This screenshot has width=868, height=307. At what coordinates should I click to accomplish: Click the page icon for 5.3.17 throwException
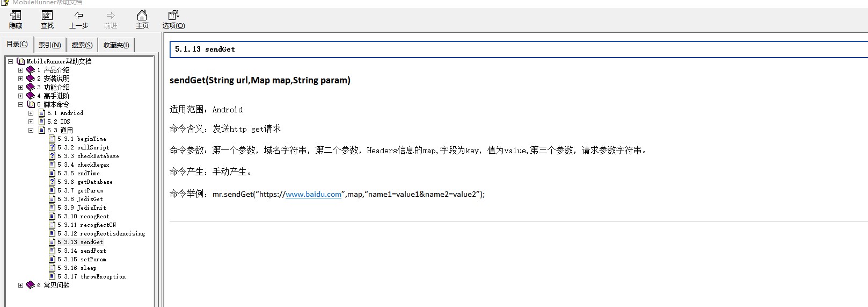tap(52, 276)
